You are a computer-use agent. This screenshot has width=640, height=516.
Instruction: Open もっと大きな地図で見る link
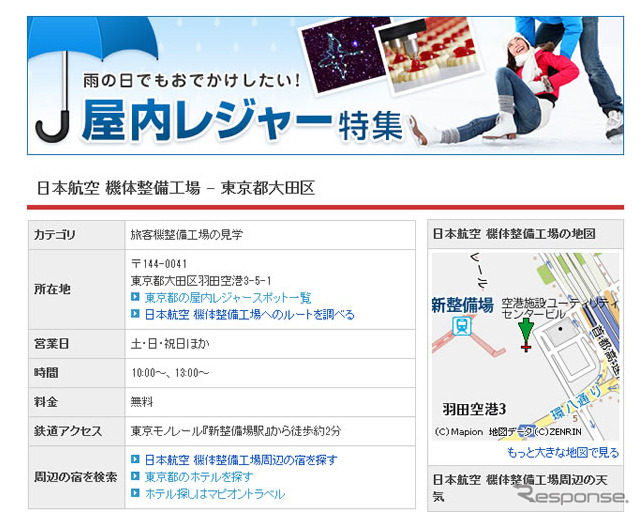pyautogui.click(x=562, y=453)
